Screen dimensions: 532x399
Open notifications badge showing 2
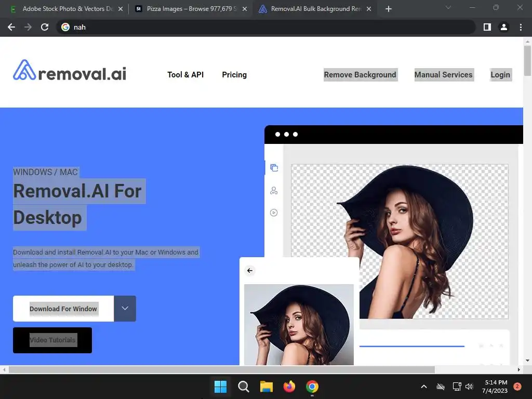[517, 387]
